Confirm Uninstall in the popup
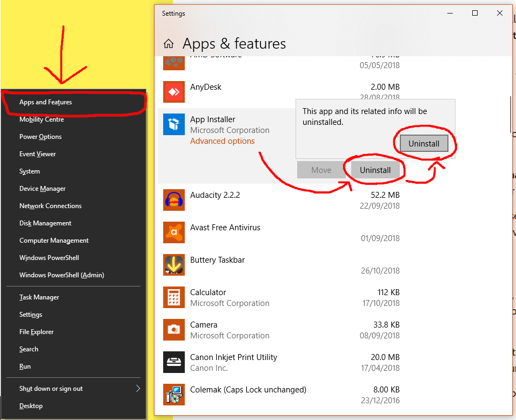This screenshot has height=420, width=516. click(x=424, y=143)
